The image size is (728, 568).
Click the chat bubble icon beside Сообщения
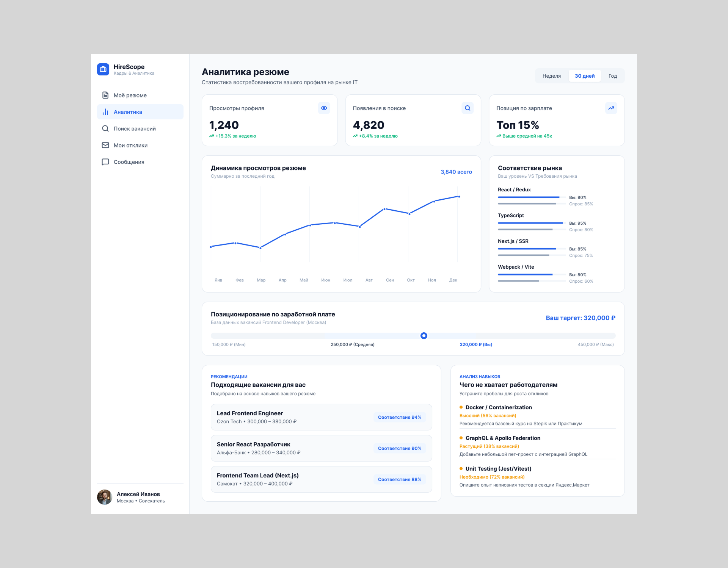(x=105, y=162)
